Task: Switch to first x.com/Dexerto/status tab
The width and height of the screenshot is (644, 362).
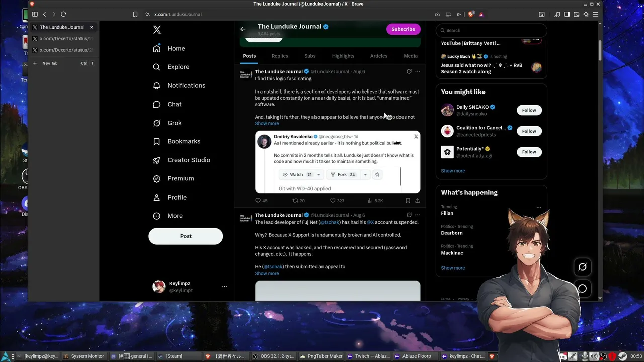Action: (x=63, y=39)
